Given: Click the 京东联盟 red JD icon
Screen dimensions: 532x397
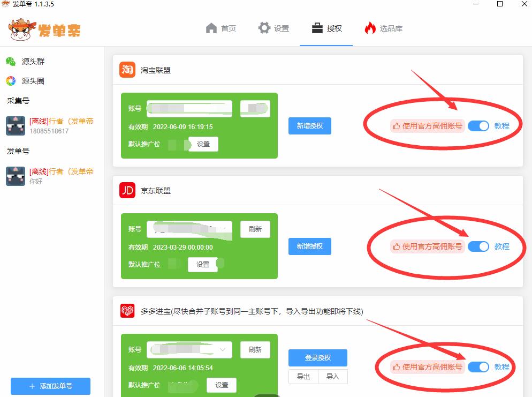Looking at the screenshot, I should tap(127, 190).
